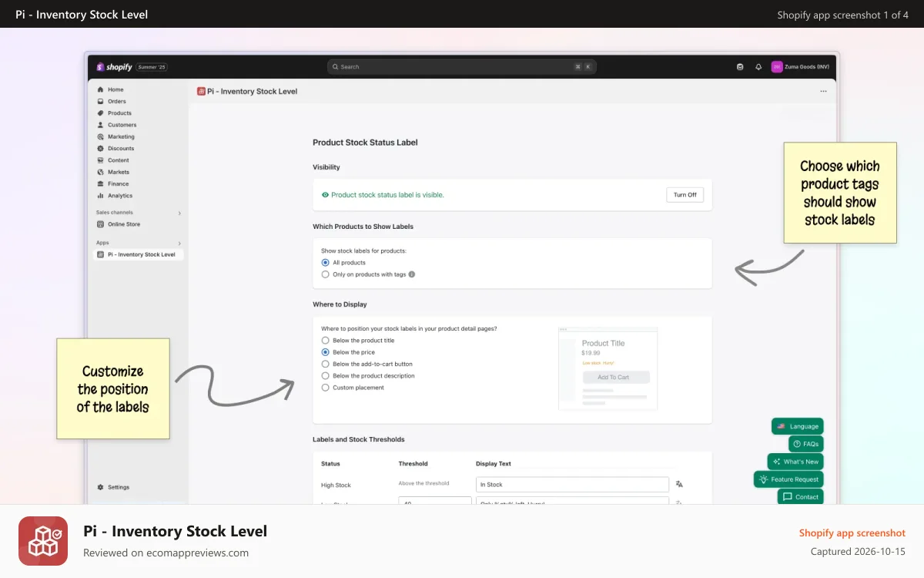
Task: Open Customers in the sidebar
Action: pos(122,125)
